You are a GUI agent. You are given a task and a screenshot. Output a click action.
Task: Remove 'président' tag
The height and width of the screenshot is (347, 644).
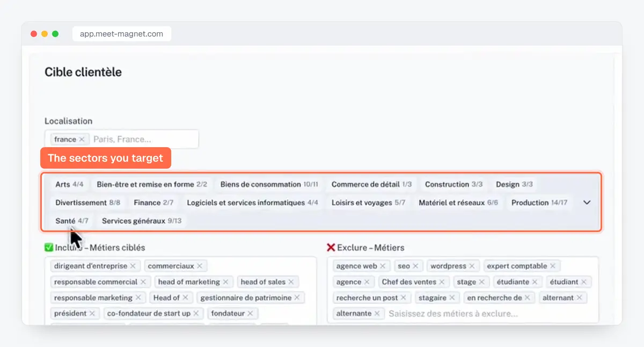[x=92, y=313]
